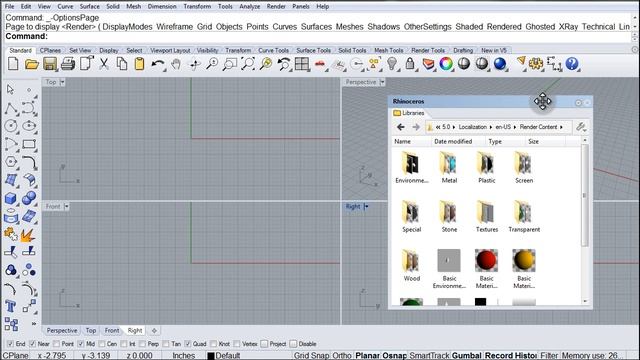This screenshot has width=640, height=360.
Task: Click the New file icon
Action: 13,64
